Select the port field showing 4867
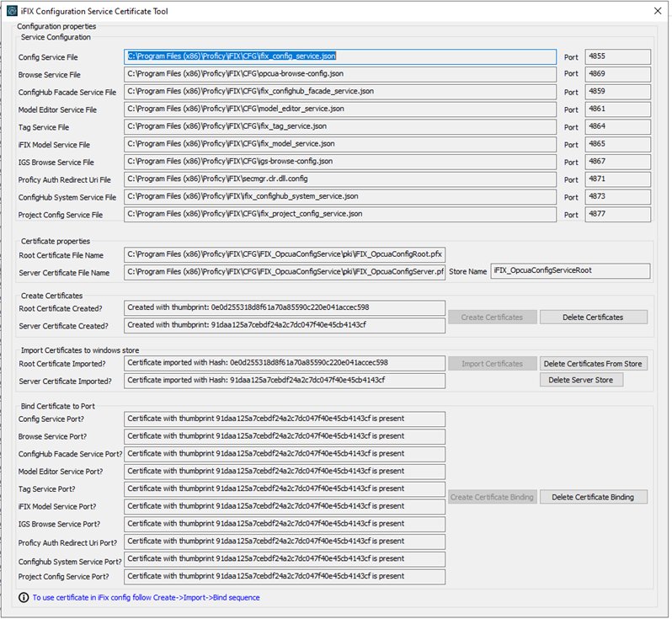The height and width of the screenshot is (619, 672). (617, 162)
